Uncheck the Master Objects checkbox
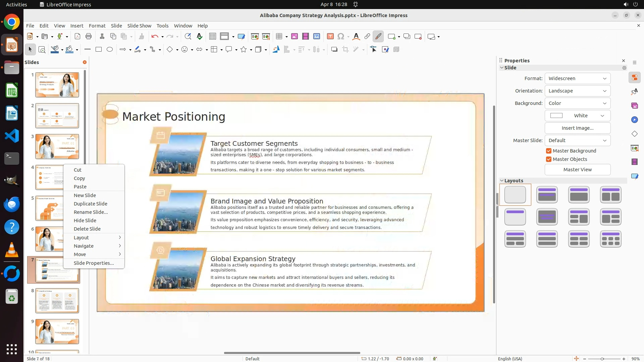Screen dimensions: 644x362 pyautogui.click(x=549, y=159)
